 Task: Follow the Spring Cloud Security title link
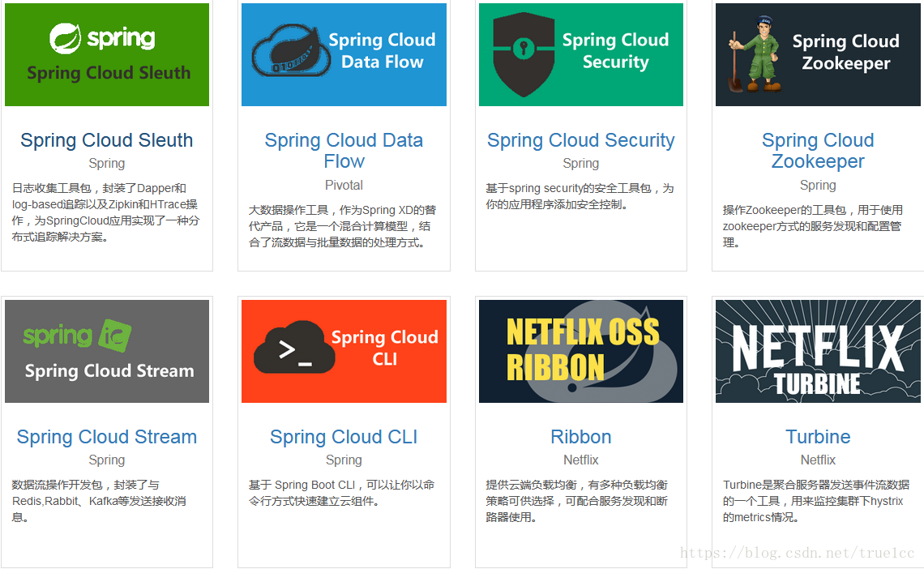tap(581, 140)
